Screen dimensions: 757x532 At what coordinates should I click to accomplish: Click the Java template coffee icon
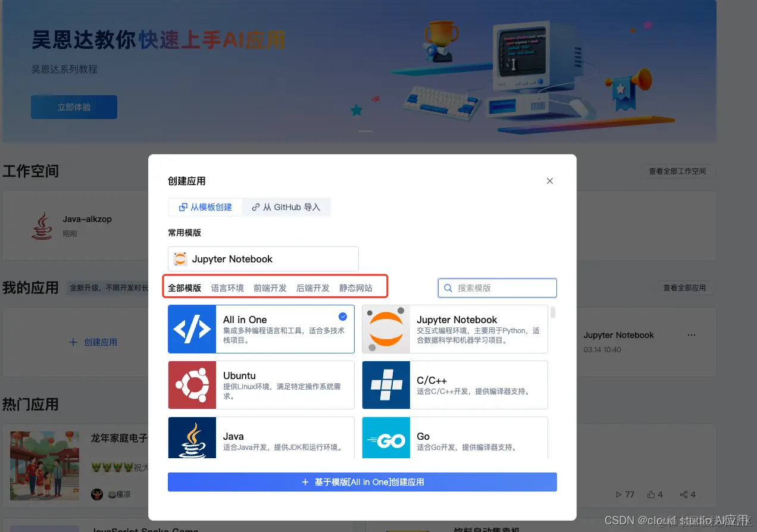coord(192,437)
